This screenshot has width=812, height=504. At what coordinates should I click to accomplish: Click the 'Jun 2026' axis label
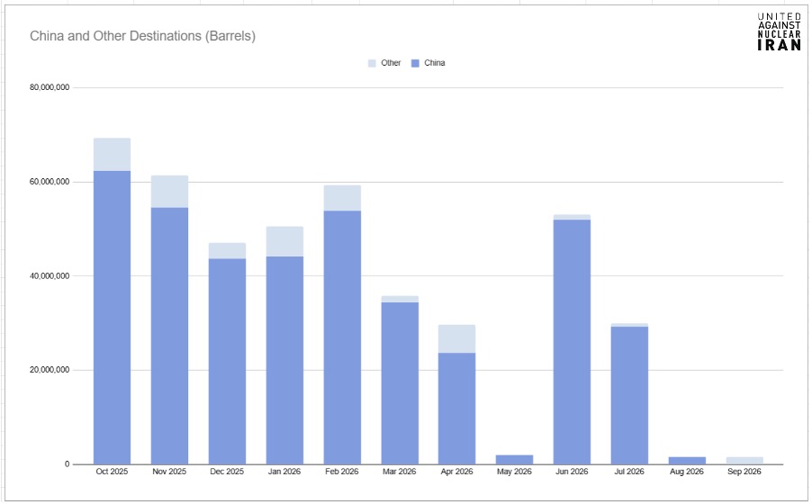pyautogui.click(x=572, y=472)
